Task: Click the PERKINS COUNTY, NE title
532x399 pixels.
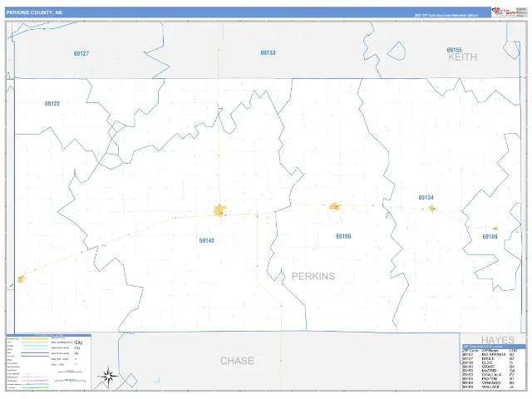Action: pos(34,12)
